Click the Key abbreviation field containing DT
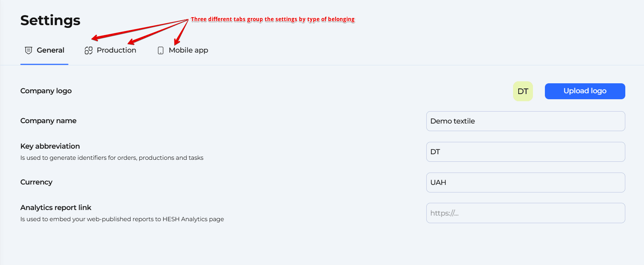Viewport: 644px width, 265px height. coord(525,152)
